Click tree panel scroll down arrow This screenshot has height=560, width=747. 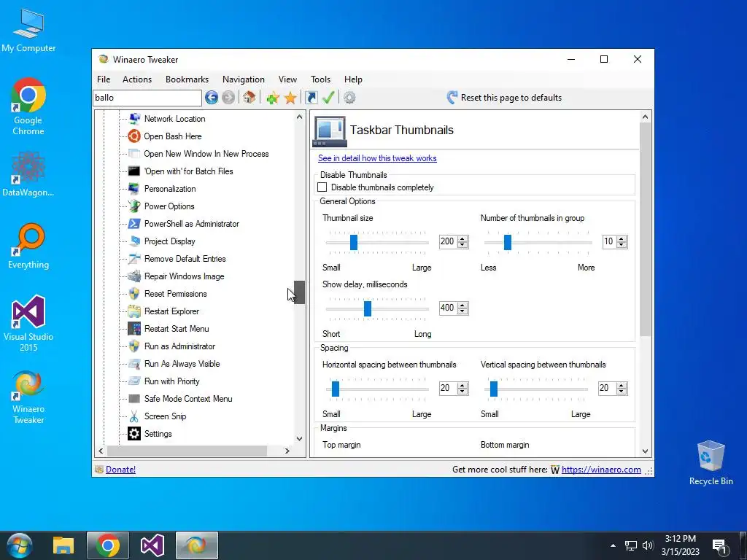click(x=299, y=439)
